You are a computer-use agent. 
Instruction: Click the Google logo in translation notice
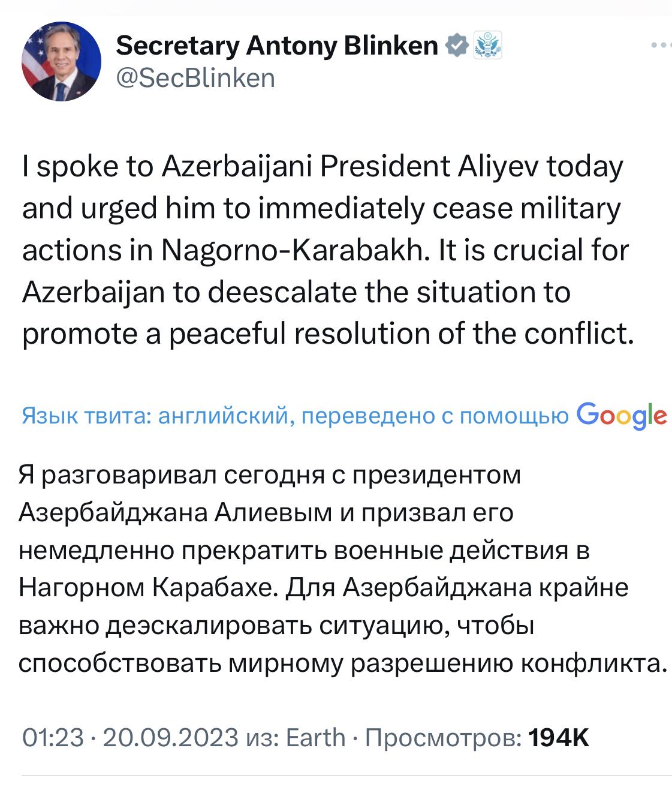pos(621,415)
